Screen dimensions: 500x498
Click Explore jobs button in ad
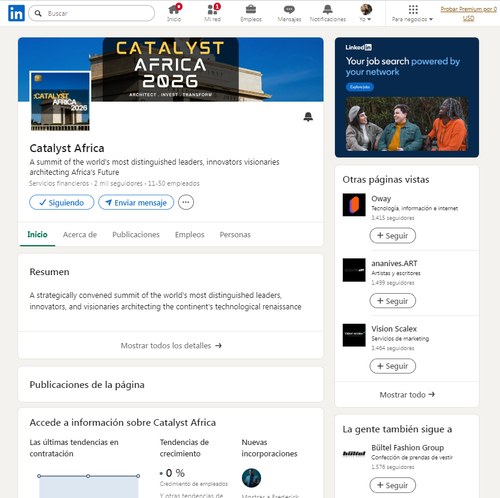pos(360,87)
